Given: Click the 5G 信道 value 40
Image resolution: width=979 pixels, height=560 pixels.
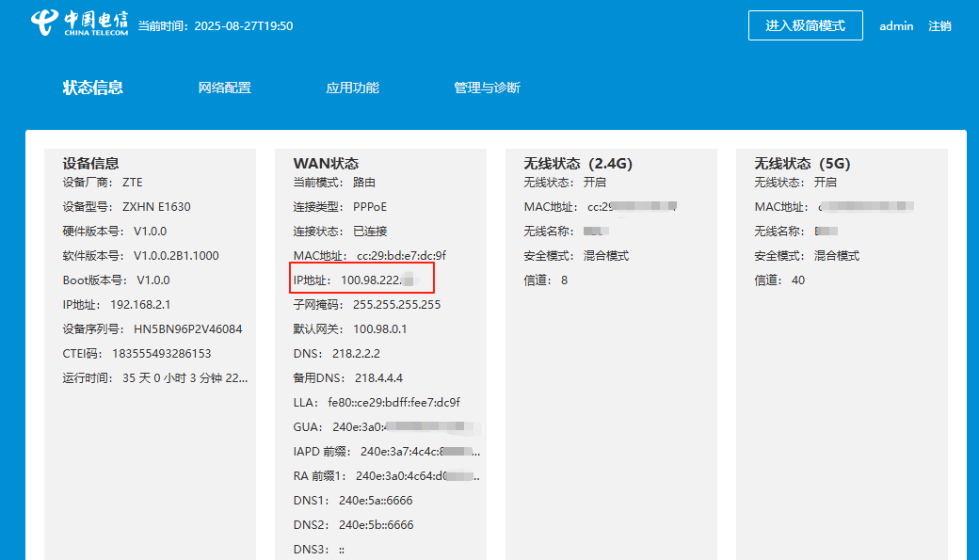Looking at the screenshot, I should coord(797,280).
